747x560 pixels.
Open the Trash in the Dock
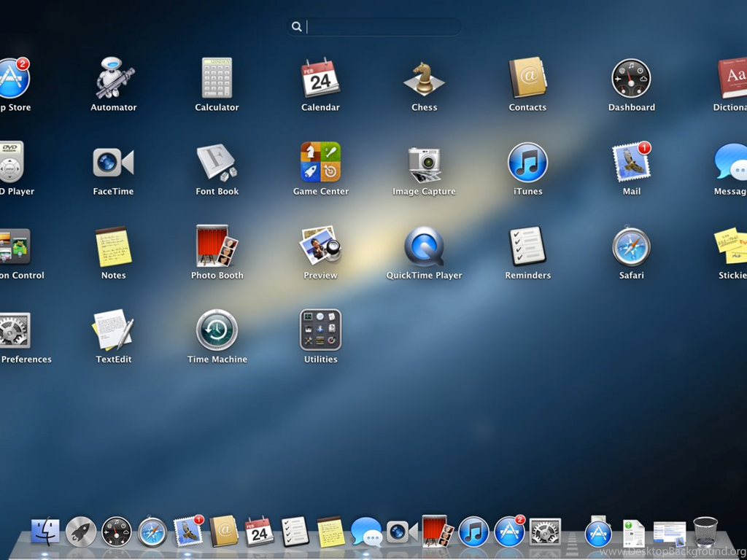705,532
